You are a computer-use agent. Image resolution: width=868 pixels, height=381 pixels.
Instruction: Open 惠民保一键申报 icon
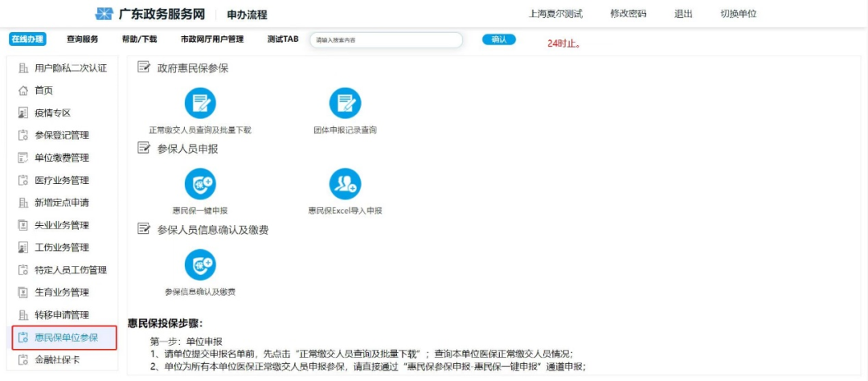point(200,184)
